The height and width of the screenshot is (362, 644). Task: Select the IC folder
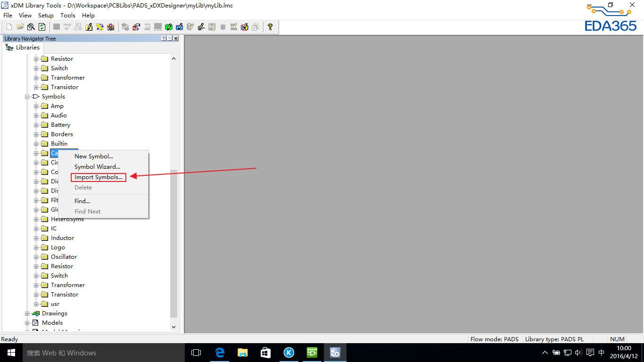54,229
